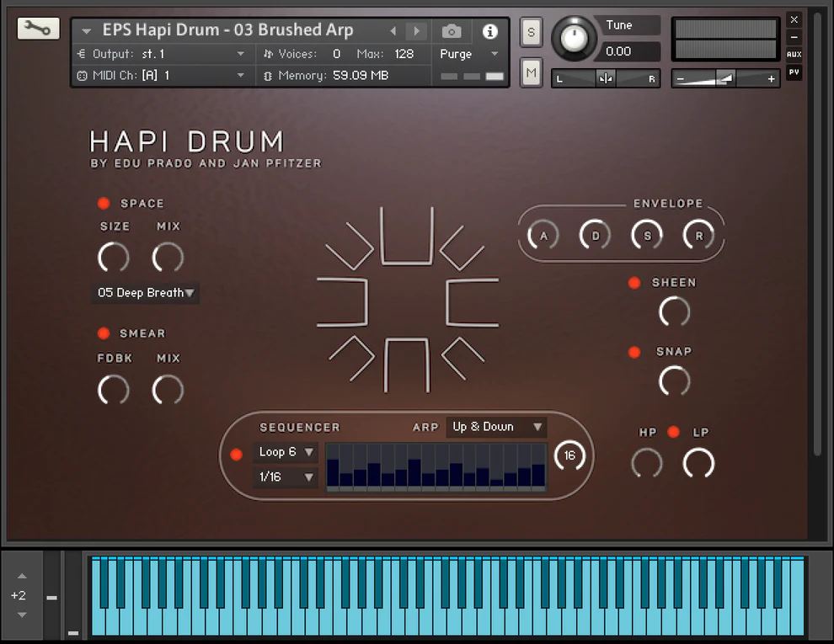Image resolution: width=834 pixels, height=644 pixels.
Task: Toggle the SMEAR effect LED
Action: pos(104,333)
